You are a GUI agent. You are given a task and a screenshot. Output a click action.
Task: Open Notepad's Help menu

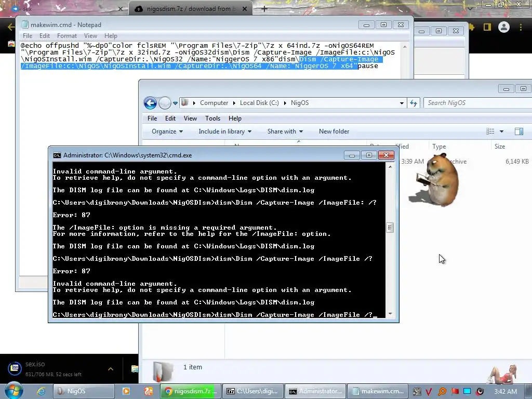111,36
